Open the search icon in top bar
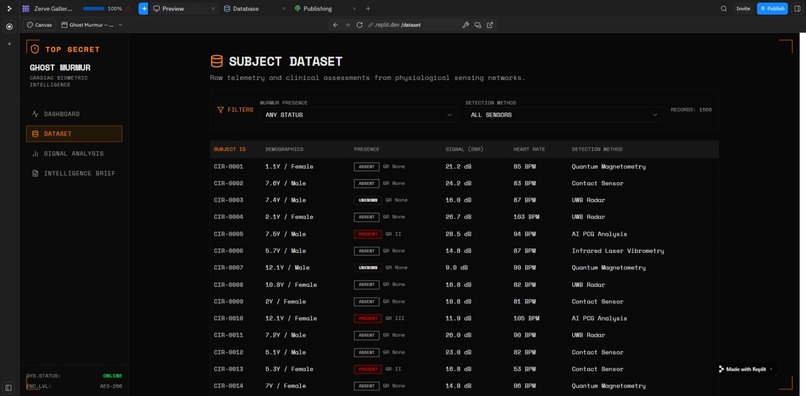The image size is (806, 396). [x=724, y=9]
